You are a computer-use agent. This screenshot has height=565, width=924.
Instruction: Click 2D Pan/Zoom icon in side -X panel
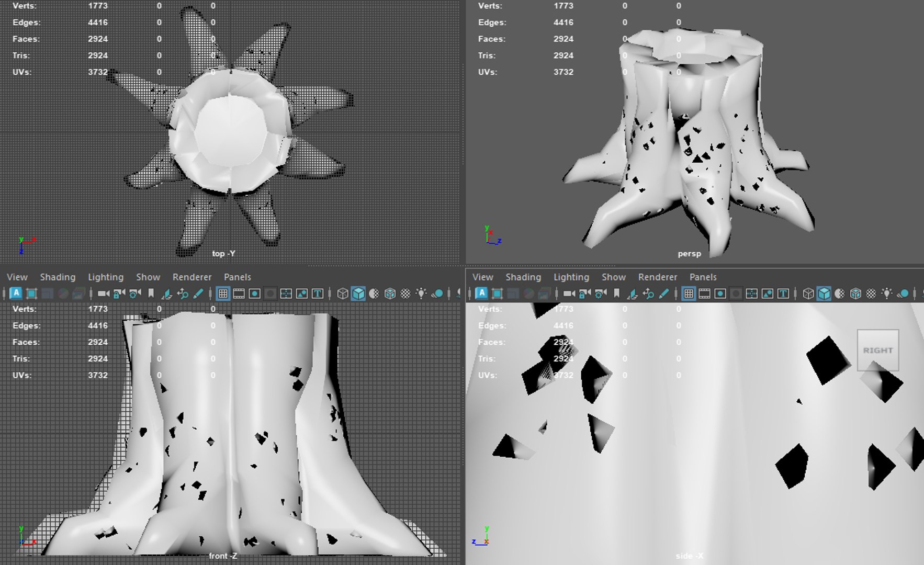coord(648,293)
